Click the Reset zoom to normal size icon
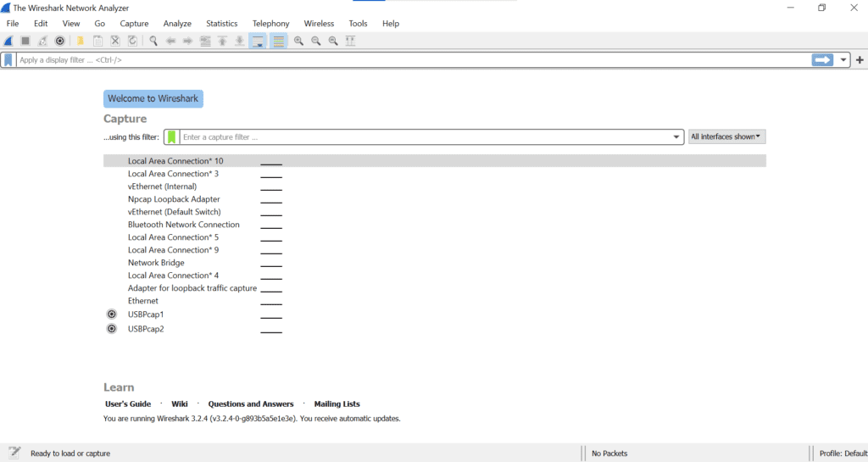 tap(333, 41)
